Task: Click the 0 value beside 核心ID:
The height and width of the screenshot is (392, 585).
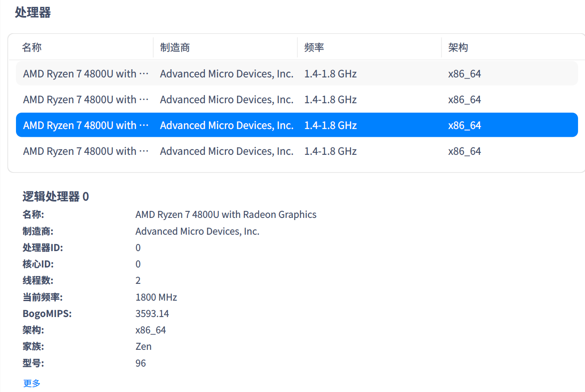Action: click(x=138, y=264)
